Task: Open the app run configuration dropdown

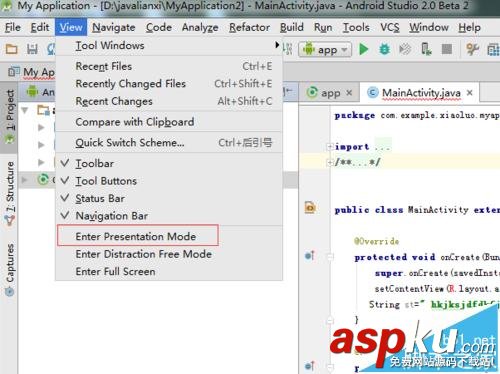Action: pyautogui.click(x=325, y=50)
